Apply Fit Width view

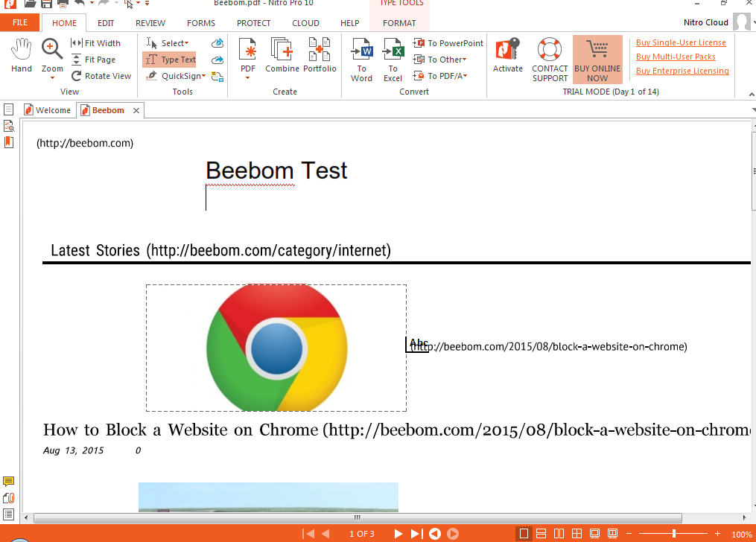point(95,43)
